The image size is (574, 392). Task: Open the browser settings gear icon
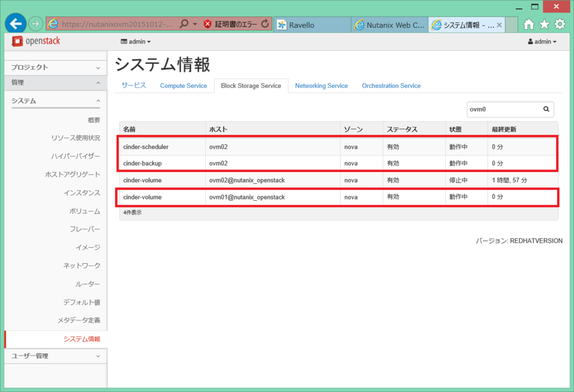pyautogui.click(x=560, y=25)
